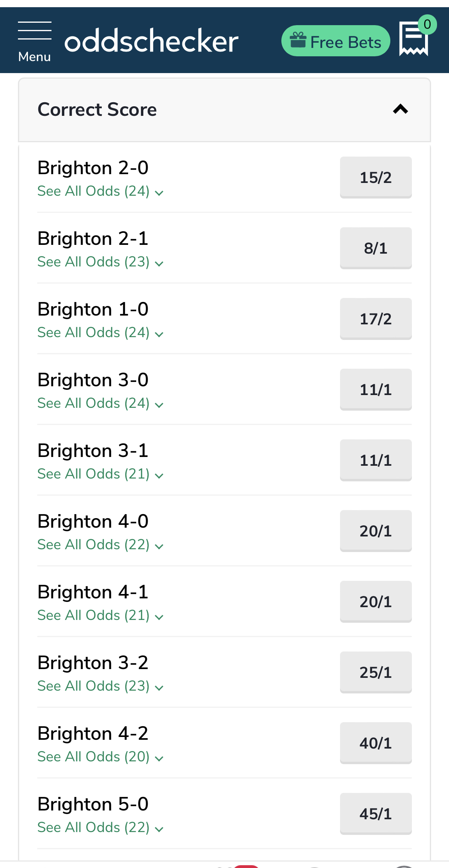
Task: Expand See All Odds for Brighton 2-0
Action: (x=101, y=191)
